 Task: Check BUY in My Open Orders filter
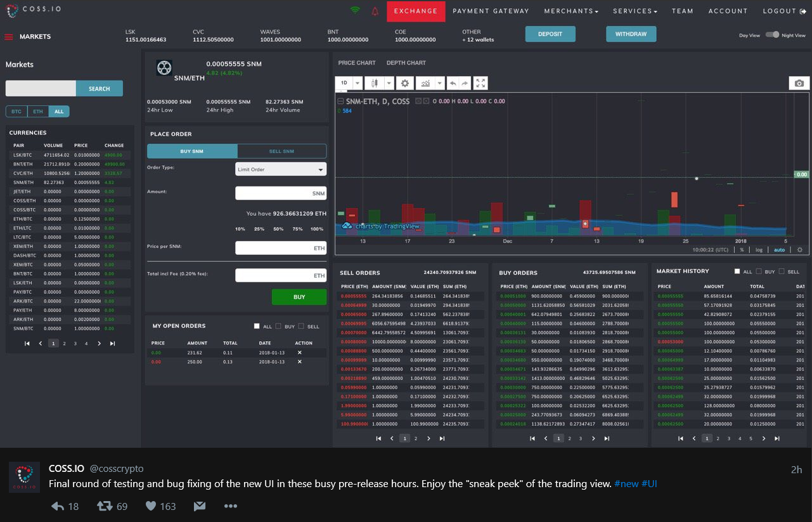[x=278, y=326]
